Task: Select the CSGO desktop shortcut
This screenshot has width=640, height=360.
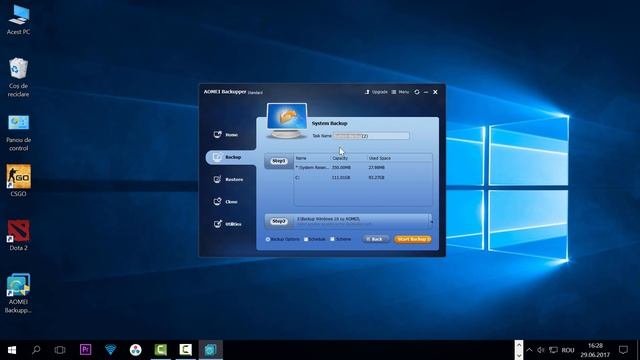Action: 18,181
